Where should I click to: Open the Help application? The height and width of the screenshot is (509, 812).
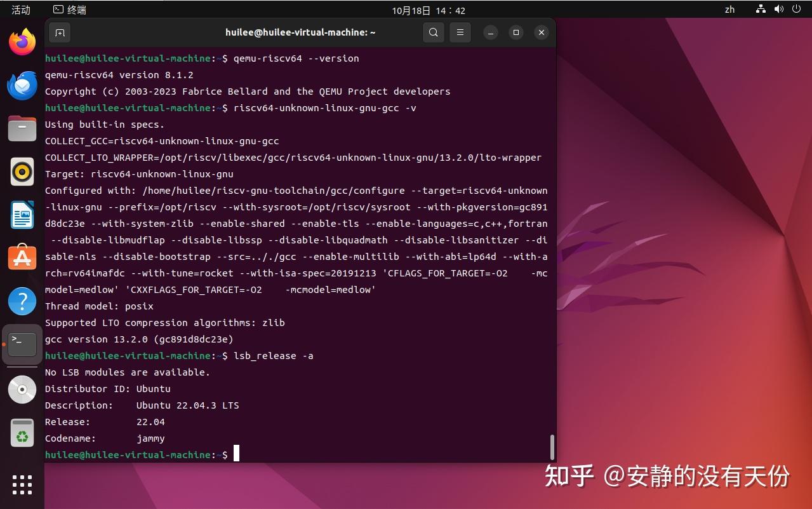pos(22,301)
